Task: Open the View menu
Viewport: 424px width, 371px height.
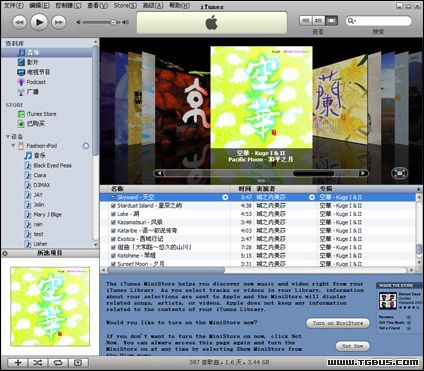Action: click(97, 5)
